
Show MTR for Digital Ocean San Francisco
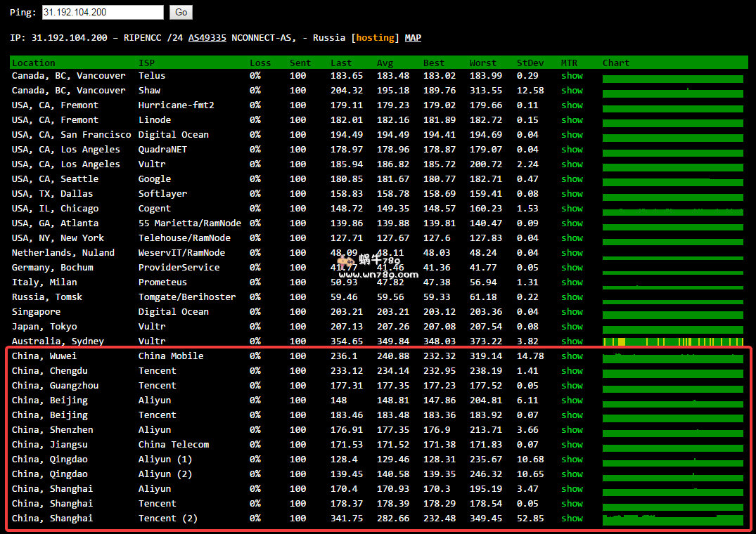[x=572, y=134]
